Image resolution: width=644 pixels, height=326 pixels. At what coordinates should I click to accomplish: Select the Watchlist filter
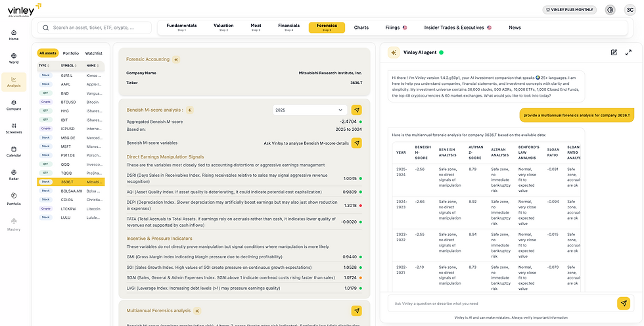(93, 53)
